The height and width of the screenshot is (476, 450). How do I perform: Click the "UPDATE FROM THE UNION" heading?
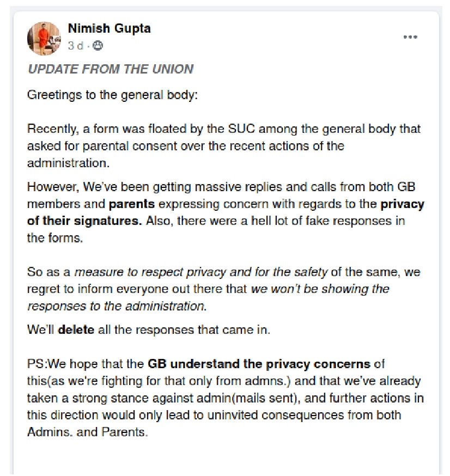point(110,69)
